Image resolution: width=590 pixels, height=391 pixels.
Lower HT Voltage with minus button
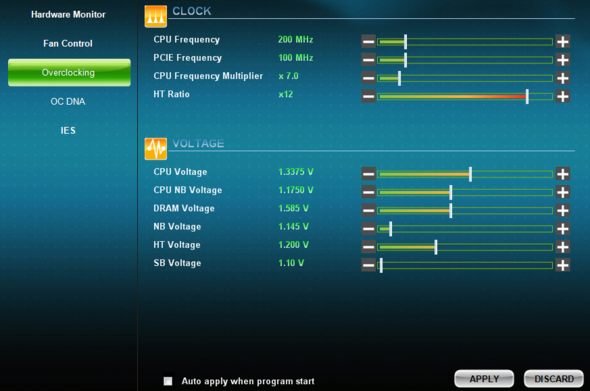pos(368,247)
